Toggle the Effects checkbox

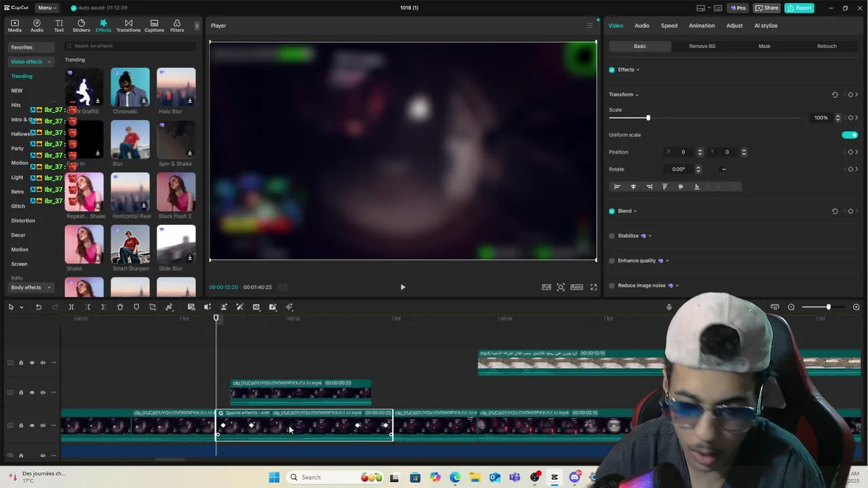612,70
